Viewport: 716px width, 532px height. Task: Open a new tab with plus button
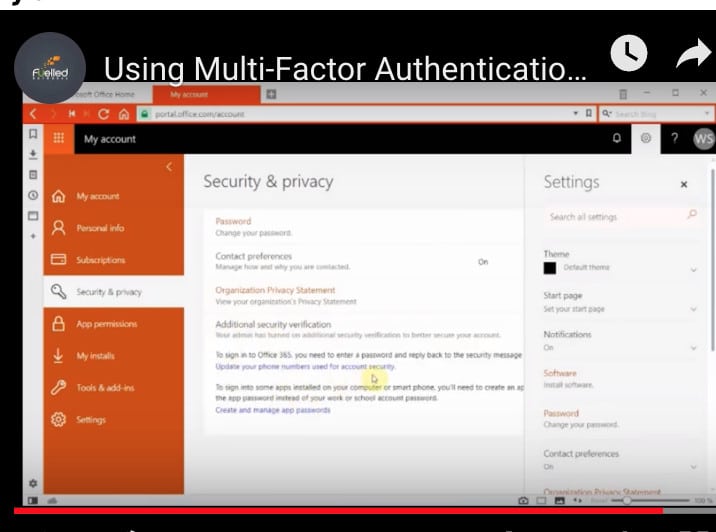pos(271,94)
